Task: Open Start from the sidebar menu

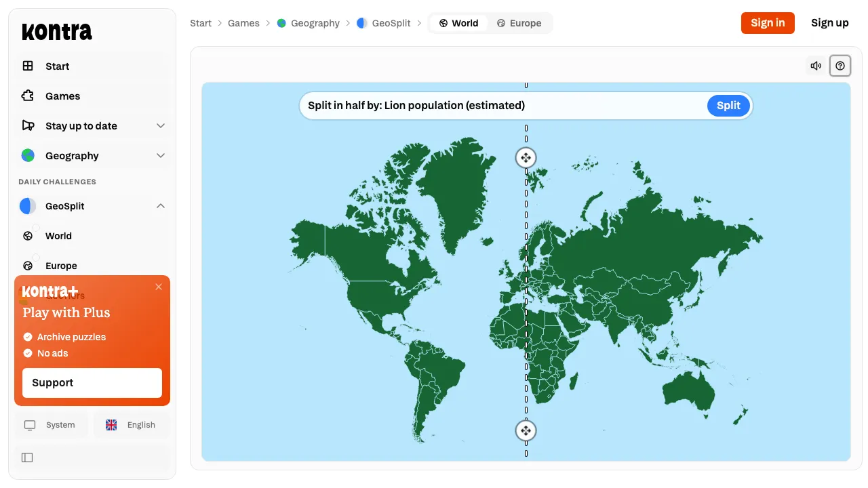Action: tap(92, 66)
